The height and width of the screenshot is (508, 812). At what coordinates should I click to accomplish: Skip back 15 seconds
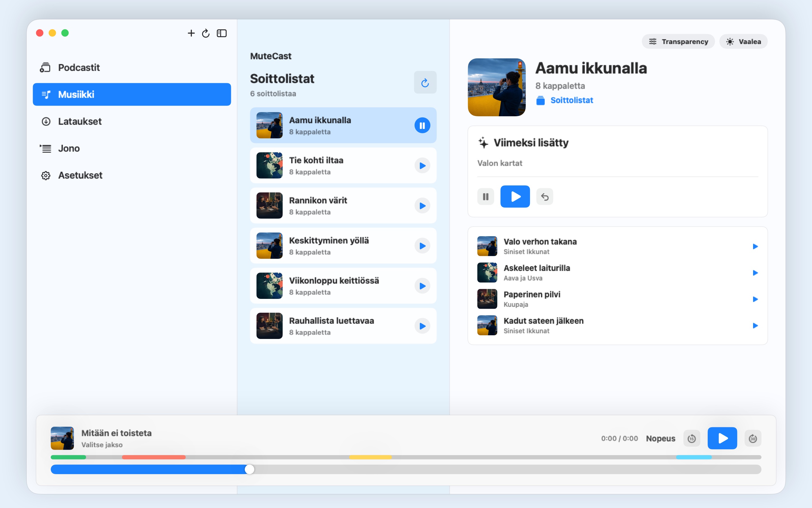(x=692, y=439)
